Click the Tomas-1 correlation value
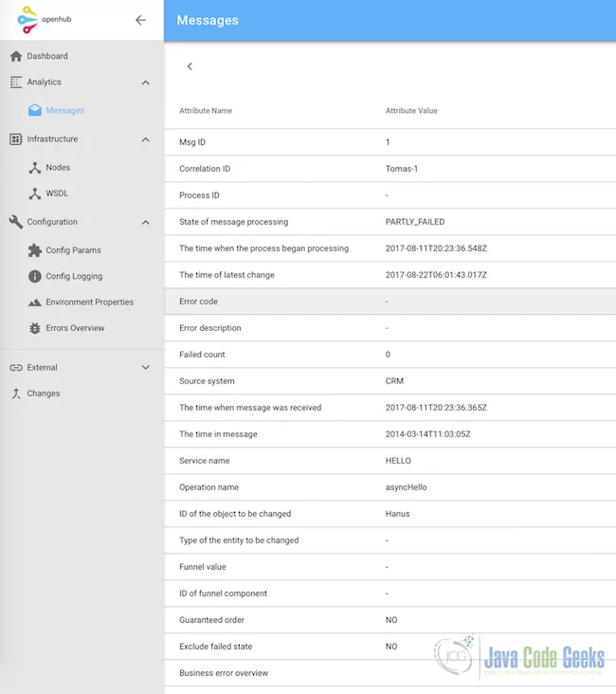 point(402,169)
